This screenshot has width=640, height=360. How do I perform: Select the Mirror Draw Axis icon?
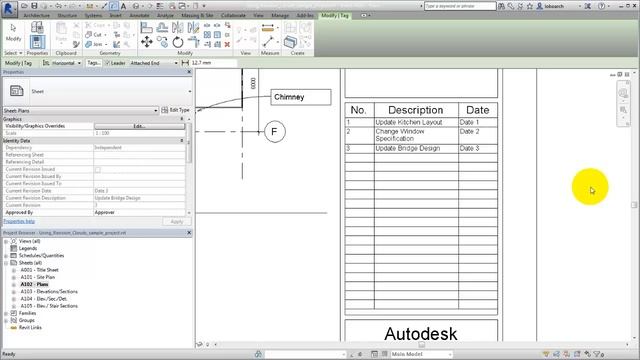193,27
